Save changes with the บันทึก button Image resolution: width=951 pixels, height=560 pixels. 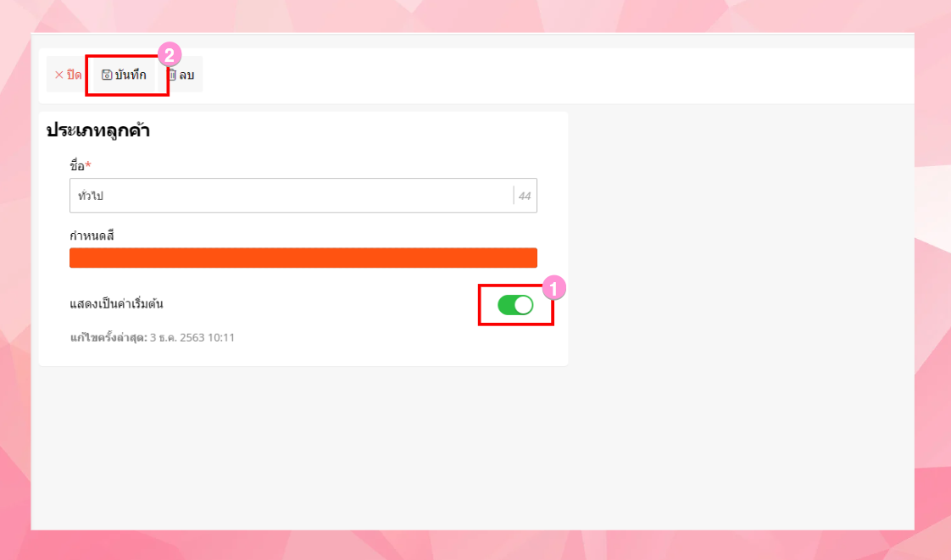pos(125,75)
